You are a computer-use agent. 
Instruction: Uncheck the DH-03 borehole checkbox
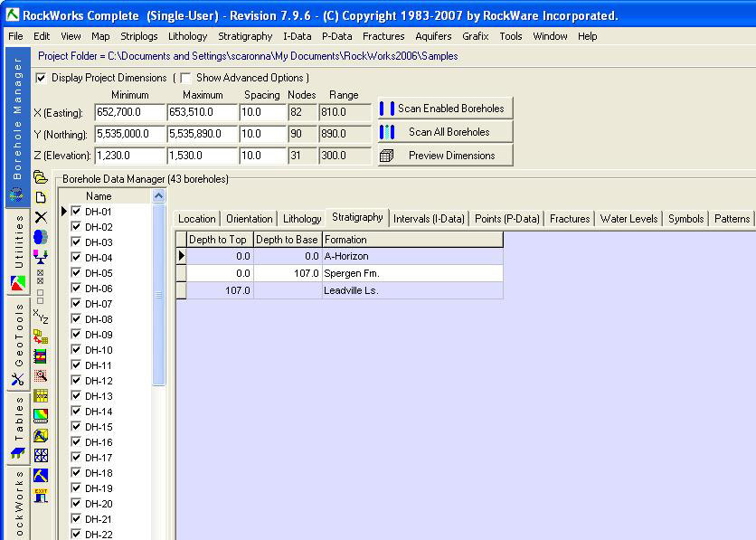click(76, 242)
